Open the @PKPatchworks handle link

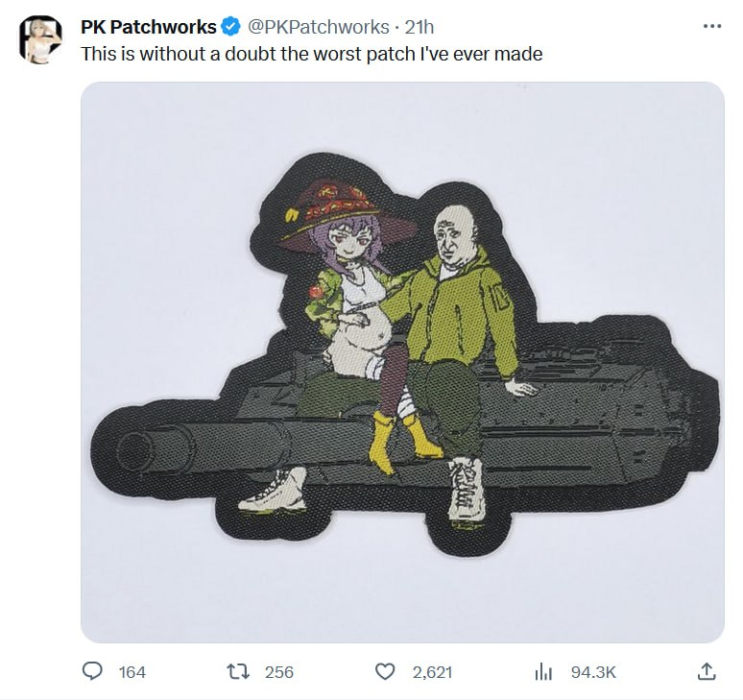[319, 27]
